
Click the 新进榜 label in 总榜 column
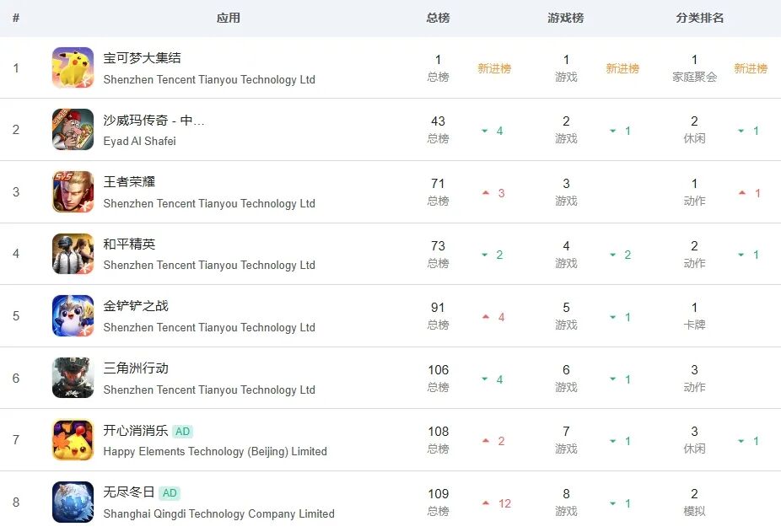point(494,68)
